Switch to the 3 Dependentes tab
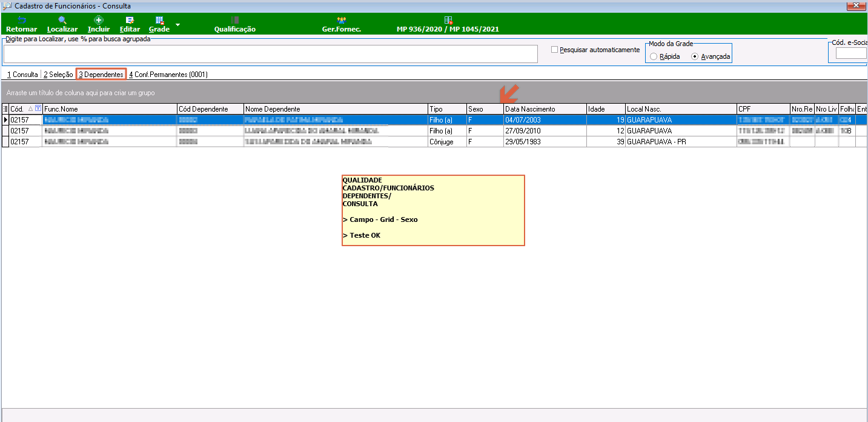868x422 pixels. point(101,75)
